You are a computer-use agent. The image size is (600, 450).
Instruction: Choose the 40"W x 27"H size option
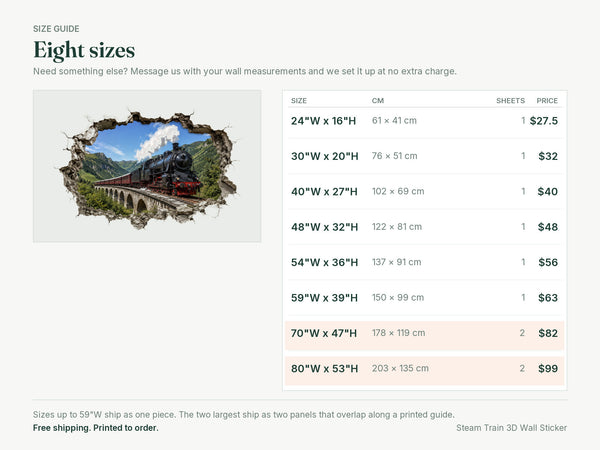(x=425, y=191)
